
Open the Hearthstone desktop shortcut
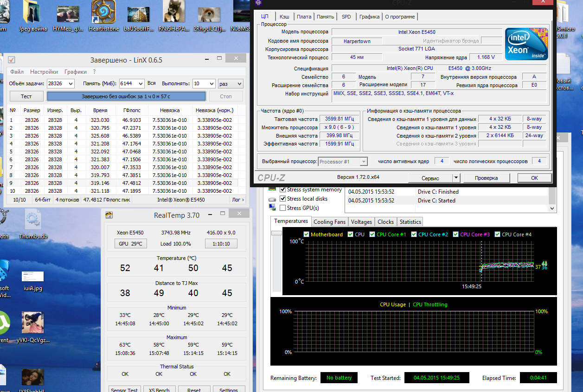point(103,12)
